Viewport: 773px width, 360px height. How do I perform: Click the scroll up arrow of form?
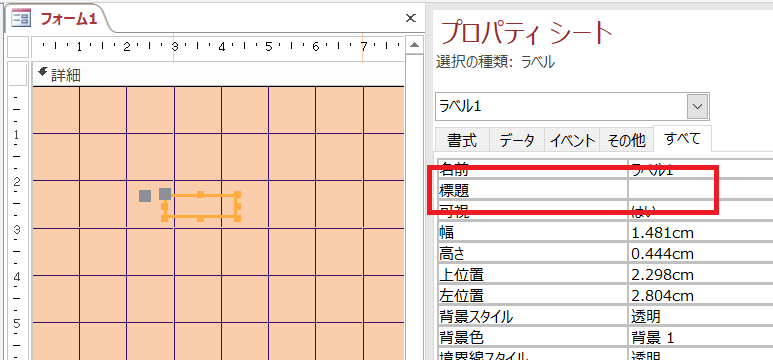[x=414, y=46]
